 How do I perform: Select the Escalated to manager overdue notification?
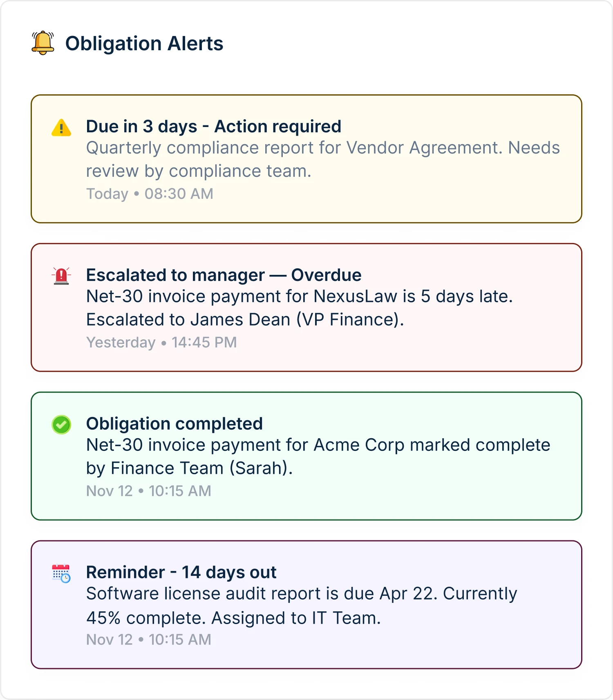click(x=306, y=307)
